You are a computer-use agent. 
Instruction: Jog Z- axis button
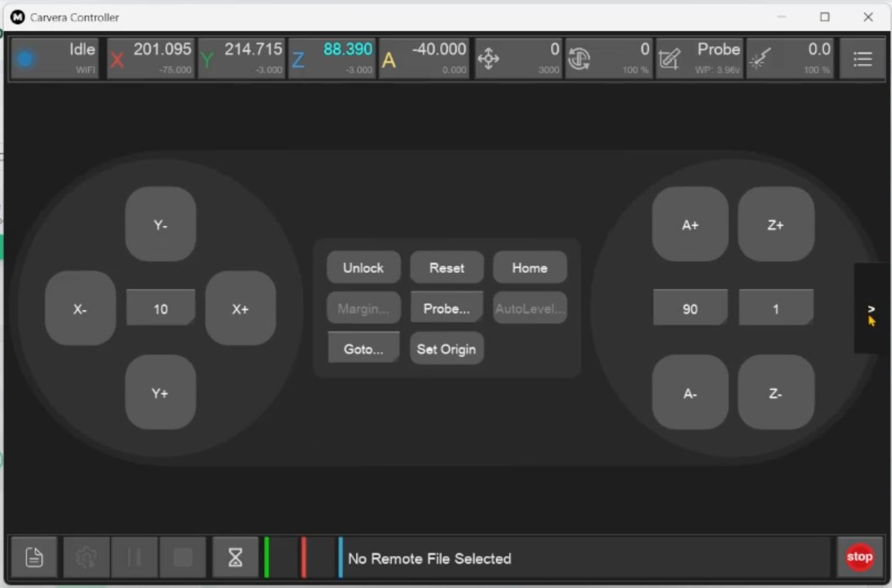tap(775, 393)
